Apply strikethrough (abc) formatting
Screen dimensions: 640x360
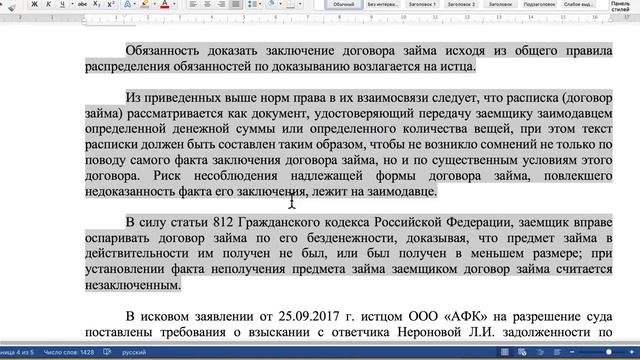[x=82, y=4]
